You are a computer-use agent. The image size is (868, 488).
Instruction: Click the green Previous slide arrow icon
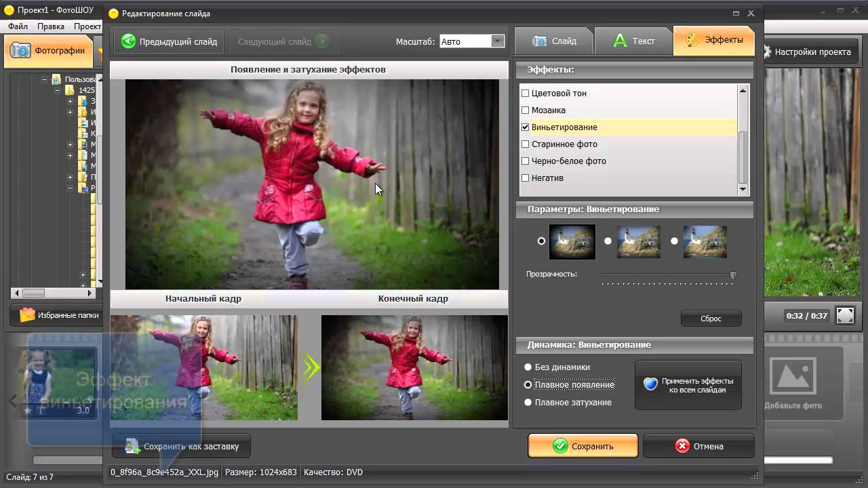128,41
